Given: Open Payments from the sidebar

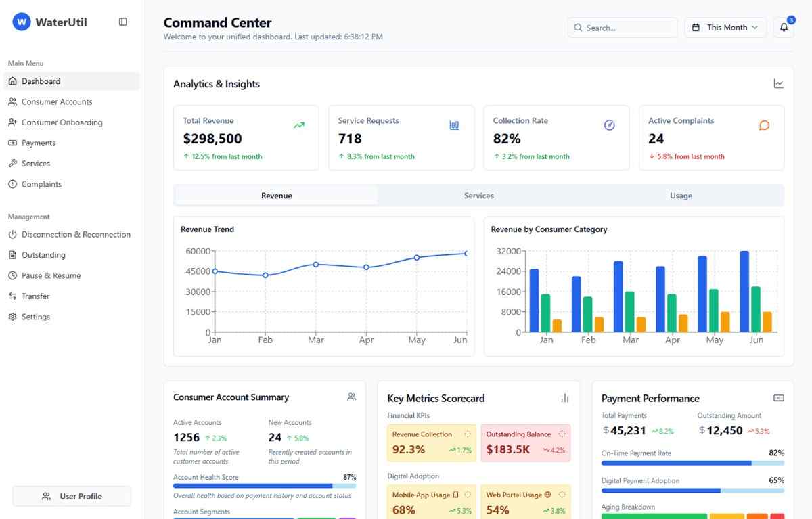Looking at the screenshot, I should [38, 143].
